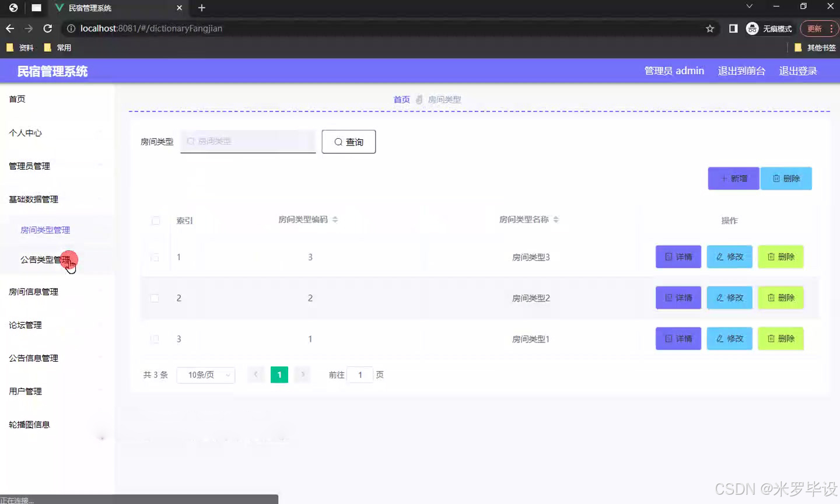Click the 新增 add button
The image size is (840, 504).
734,178
